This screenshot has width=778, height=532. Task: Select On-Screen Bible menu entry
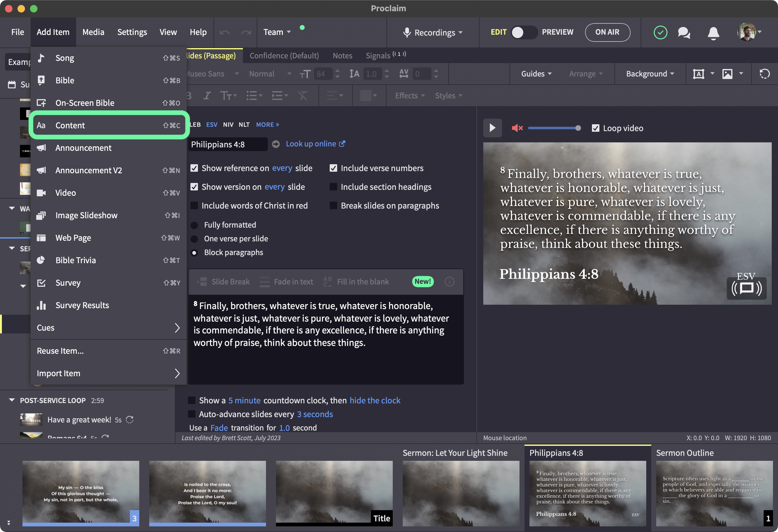click(108, 103)
